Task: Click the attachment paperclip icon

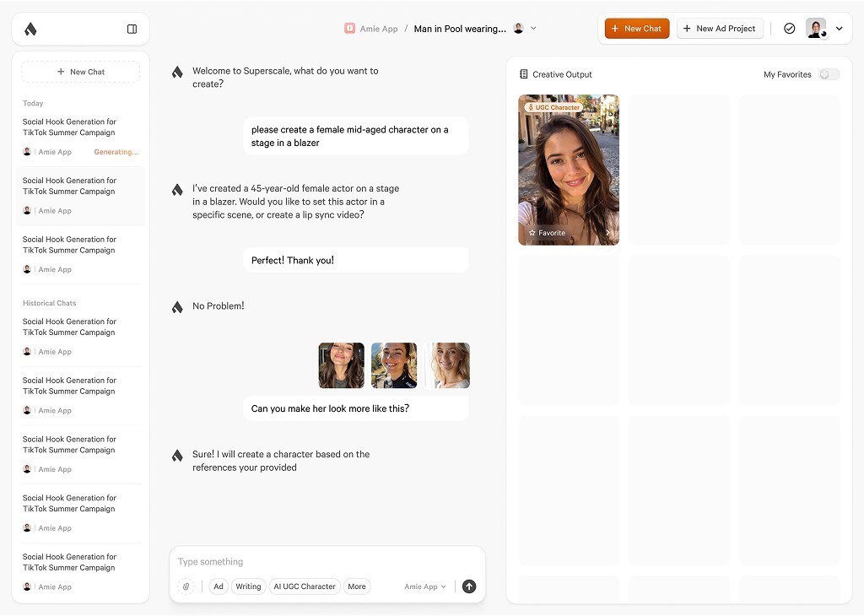Action: pyautogui.click(x=186, y=586)
